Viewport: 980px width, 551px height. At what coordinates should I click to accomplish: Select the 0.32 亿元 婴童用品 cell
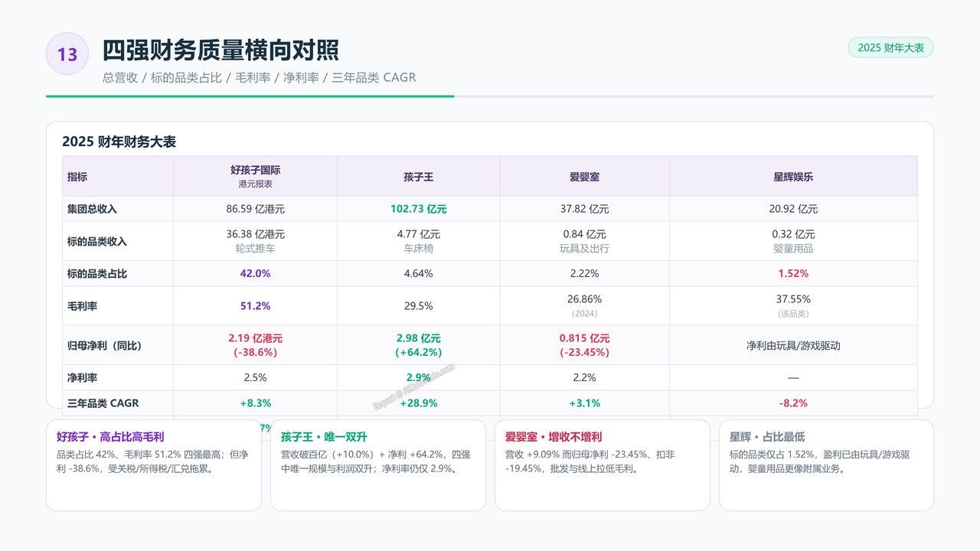coord(793,241)
